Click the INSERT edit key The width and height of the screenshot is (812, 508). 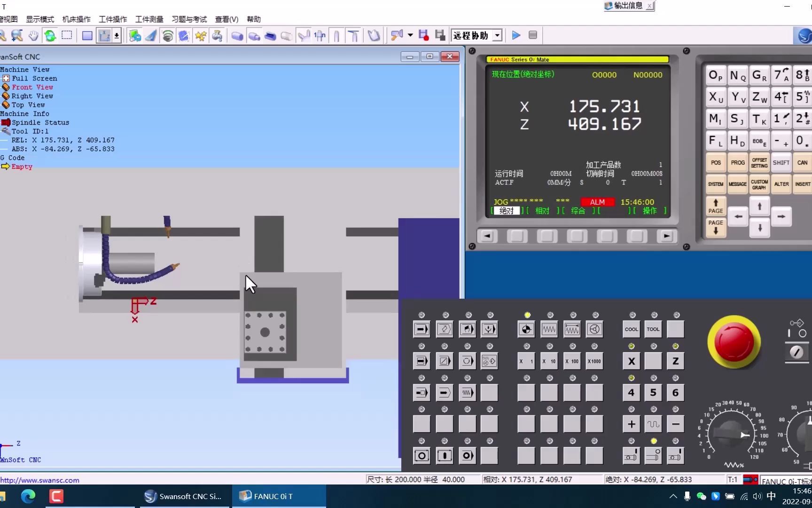(803, 184)
